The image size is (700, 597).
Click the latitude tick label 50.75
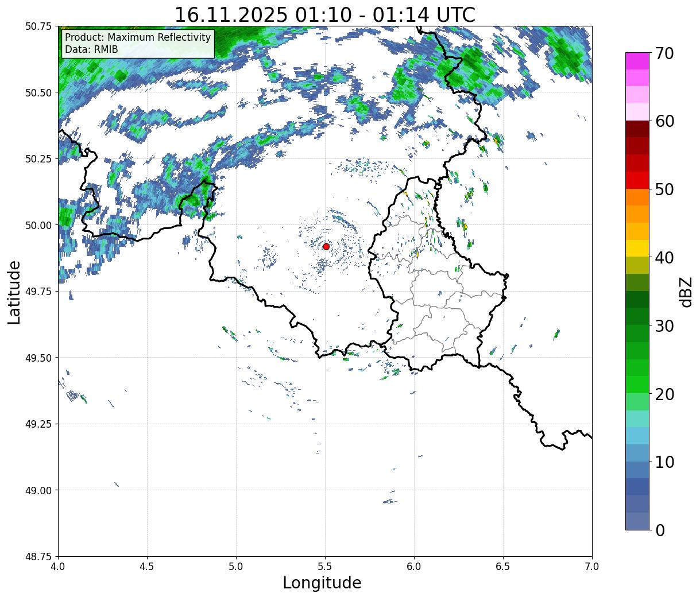pyautogui.click(x=38, y=26)
